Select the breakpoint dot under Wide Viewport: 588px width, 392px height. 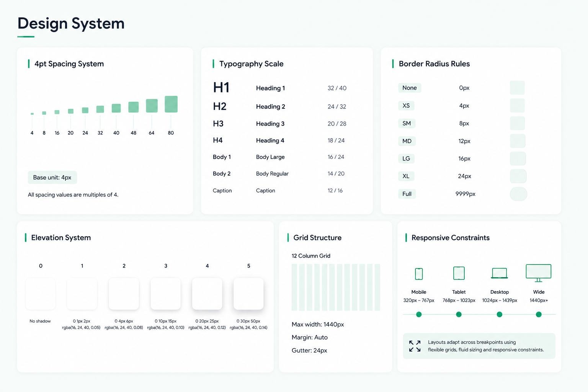coord(539,314)
